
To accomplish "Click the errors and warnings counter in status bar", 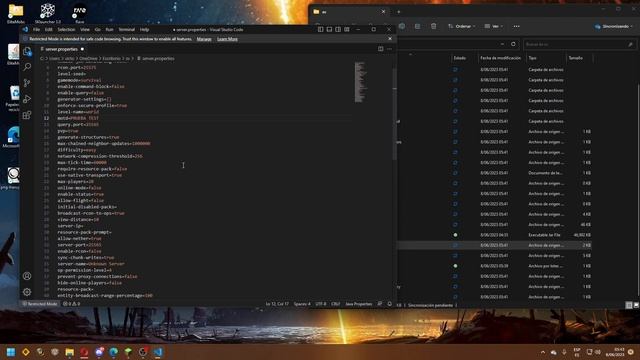I will point(71,304).
